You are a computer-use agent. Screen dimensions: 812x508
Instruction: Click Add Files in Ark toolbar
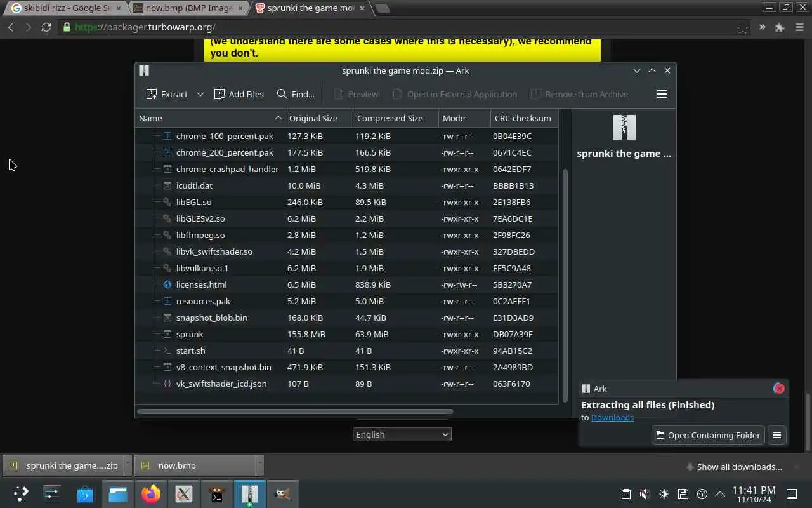239,94
